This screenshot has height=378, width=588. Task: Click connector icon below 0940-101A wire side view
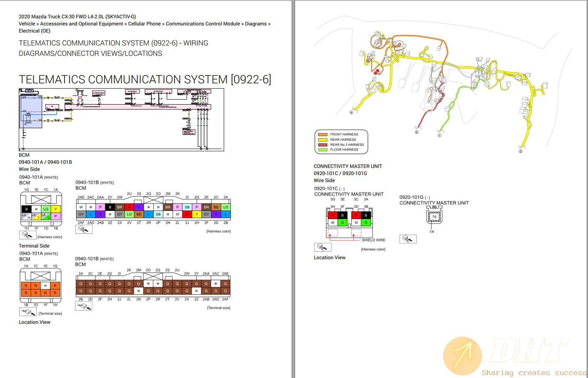pyautogui.click(x=28, y=235)
